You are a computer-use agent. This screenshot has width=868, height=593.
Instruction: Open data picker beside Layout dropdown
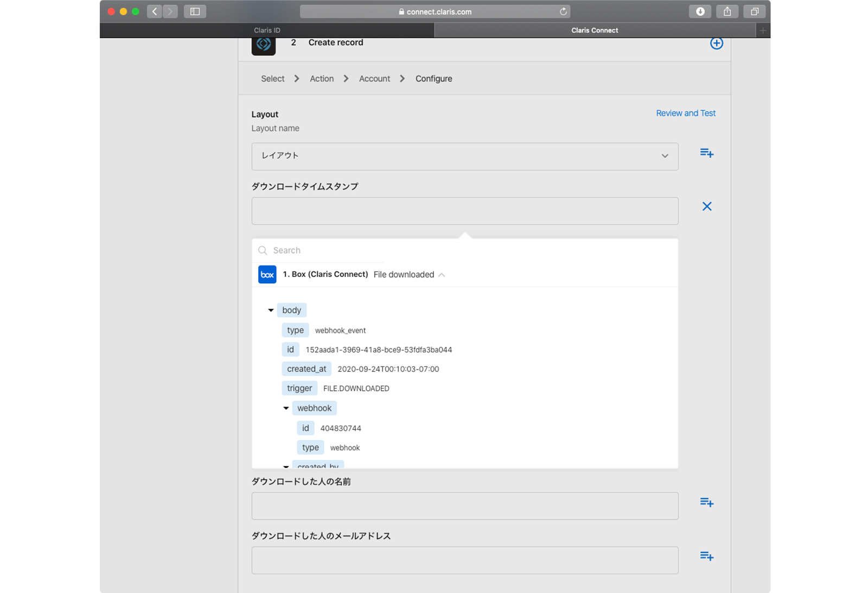[706, 153]
